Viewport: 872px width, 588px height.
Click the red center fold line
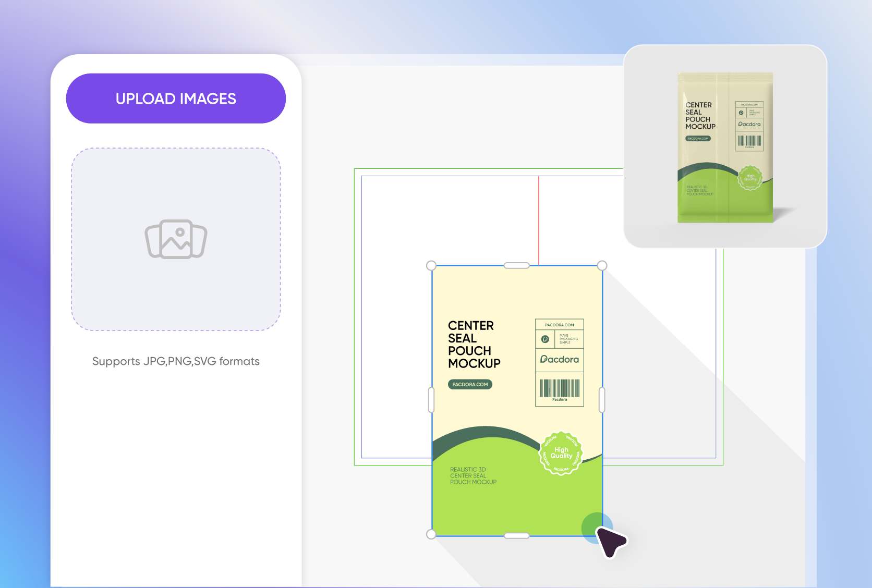point(539,219)
